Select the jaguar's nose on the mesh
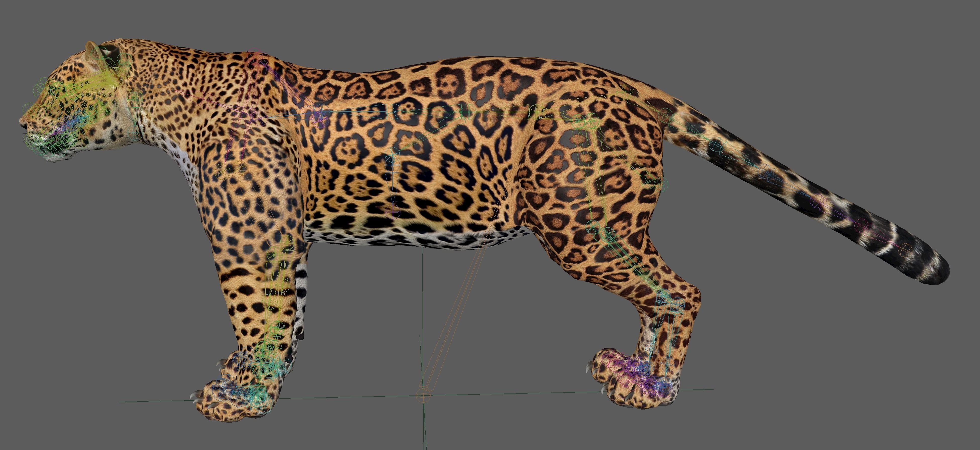980x450 pixels. tap(24, 123)
